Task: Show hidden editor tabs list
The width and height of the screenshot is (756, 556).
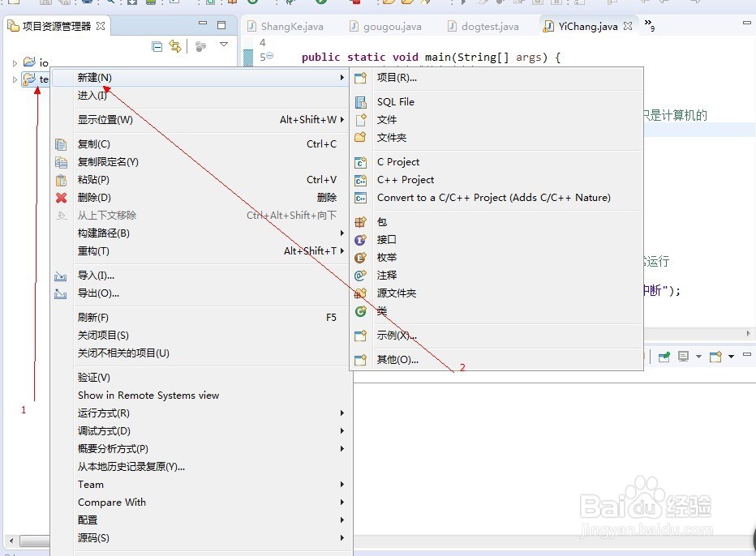Action: pyautogui.click(x=650, y=25)
